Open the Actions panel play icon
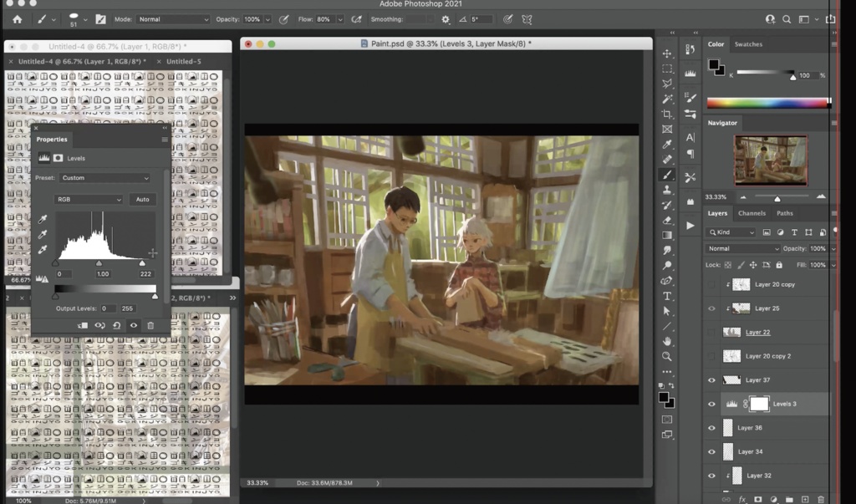 click(690, 226)
